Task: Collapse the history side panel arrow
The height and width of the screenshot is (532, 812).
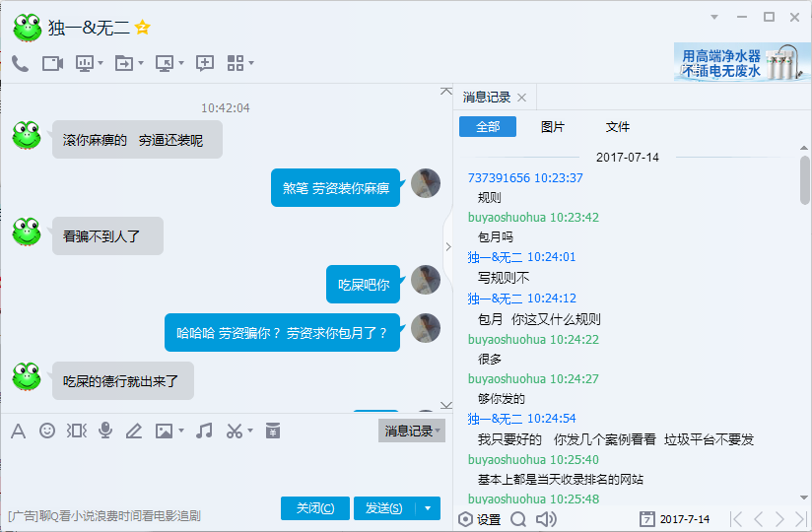Action: click(448, 247)
